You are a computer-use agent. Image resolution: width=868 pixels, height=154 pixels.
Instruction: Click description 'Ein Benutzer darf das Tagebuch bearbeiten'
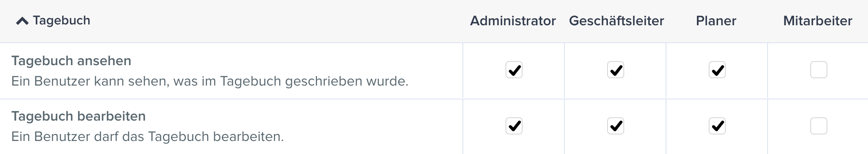148,136
